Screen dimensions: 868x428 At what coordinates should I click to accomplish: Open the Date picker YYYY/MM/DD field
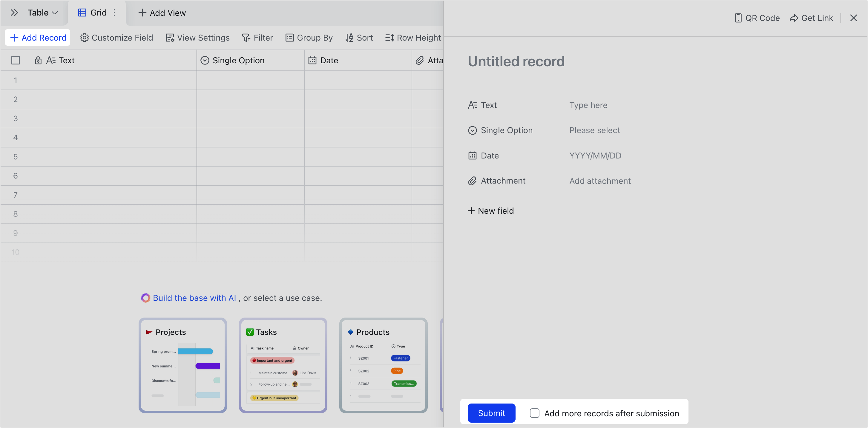(x=595, y=156)
